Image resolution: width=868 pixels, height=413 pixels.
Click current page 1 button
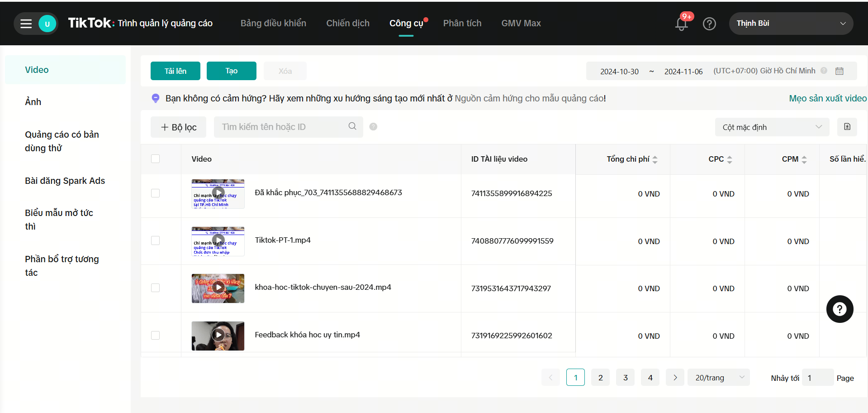[x=575, y=377]
